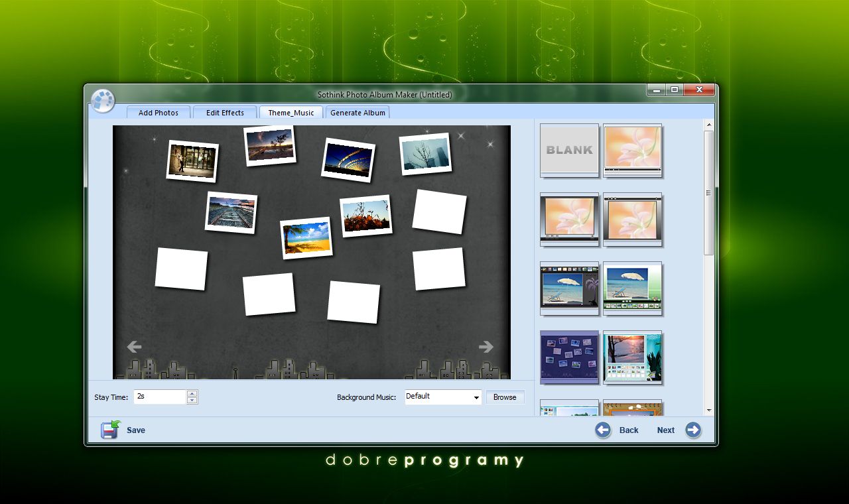Increase Stay Time with the up stepper

(x=192, y=393)
